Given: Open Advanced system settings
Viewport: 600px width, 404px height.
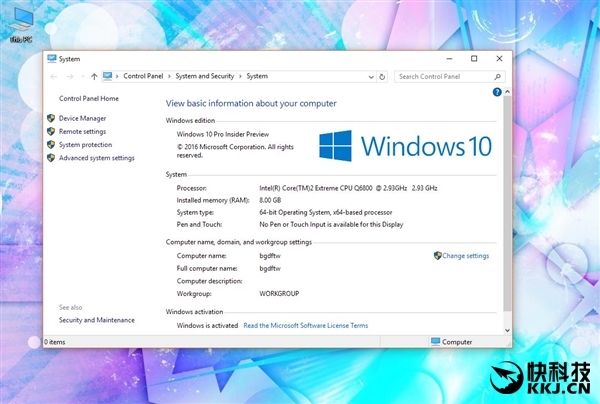Looking at the screenshot, I should tap(96, 157).
